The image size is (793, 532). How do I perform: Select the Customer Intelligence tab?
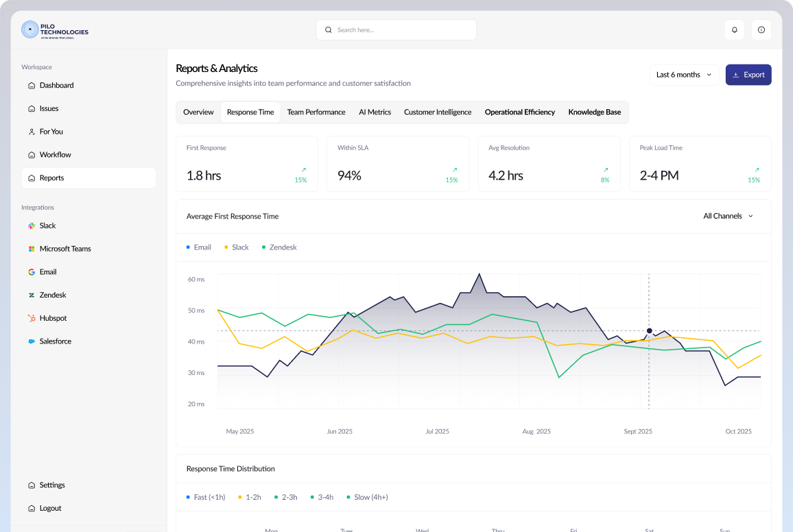coord(438,111)
